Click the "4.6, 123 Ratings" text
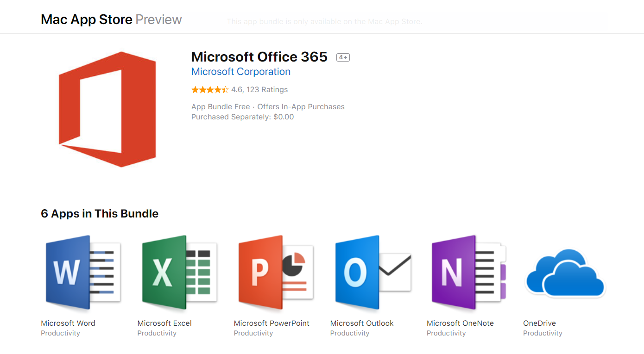 [259, 90]
